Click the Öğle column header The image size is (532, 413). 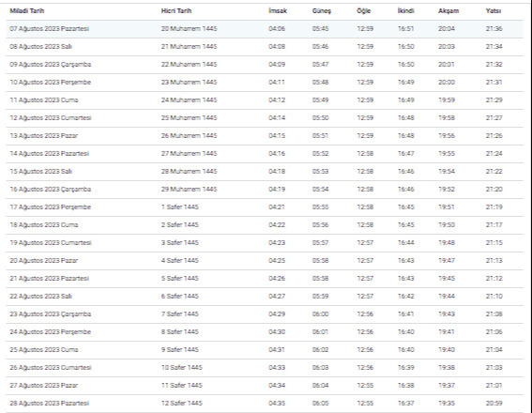coord(363,11)
